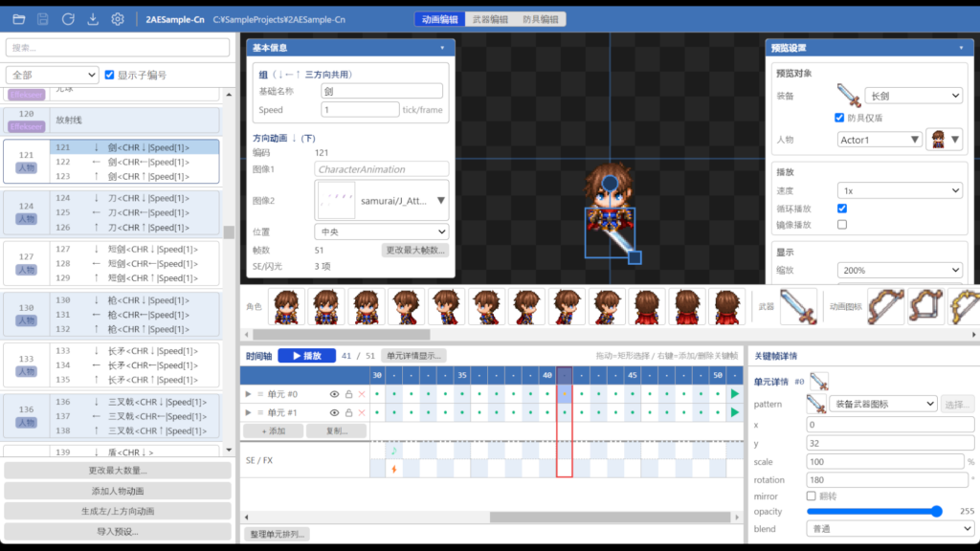Image resolution: width=980 pixels, height=551 pixels.
Task: Lock the 单元 #0 track
Action: tap(348, 394)
